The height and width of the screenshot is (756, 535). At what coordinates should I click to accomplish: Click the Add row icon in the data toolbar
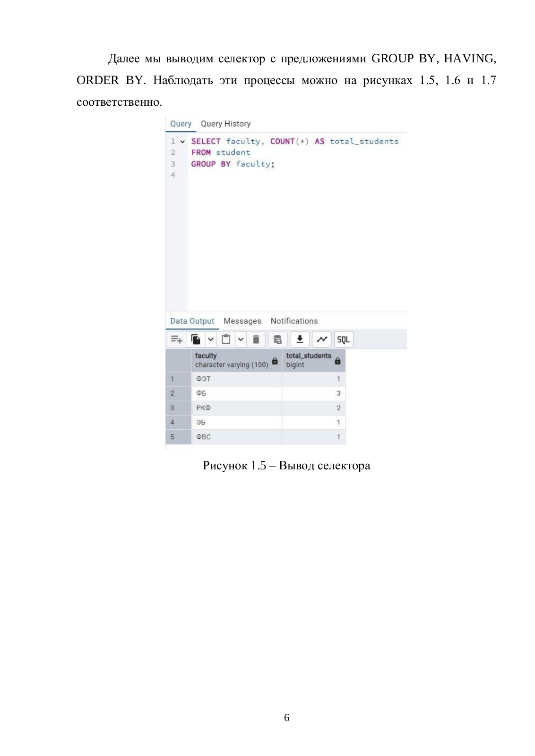tap(177, 340)
